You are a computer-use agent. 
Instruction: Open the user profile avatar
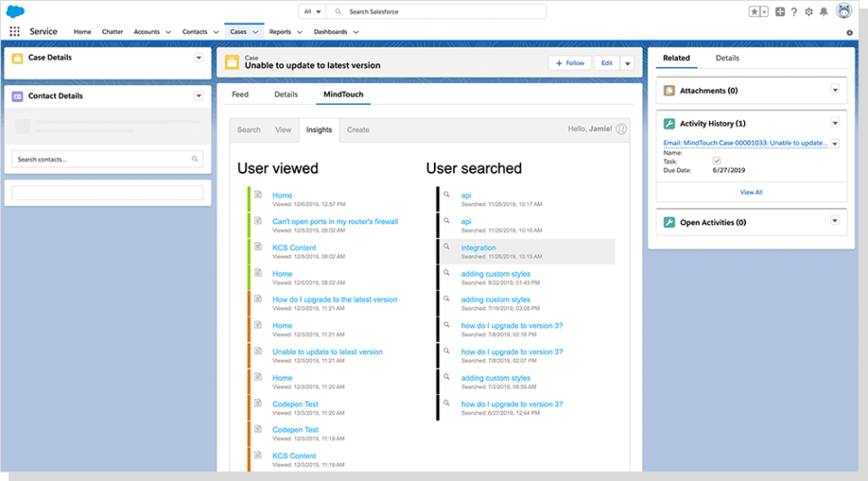point(844,11)
